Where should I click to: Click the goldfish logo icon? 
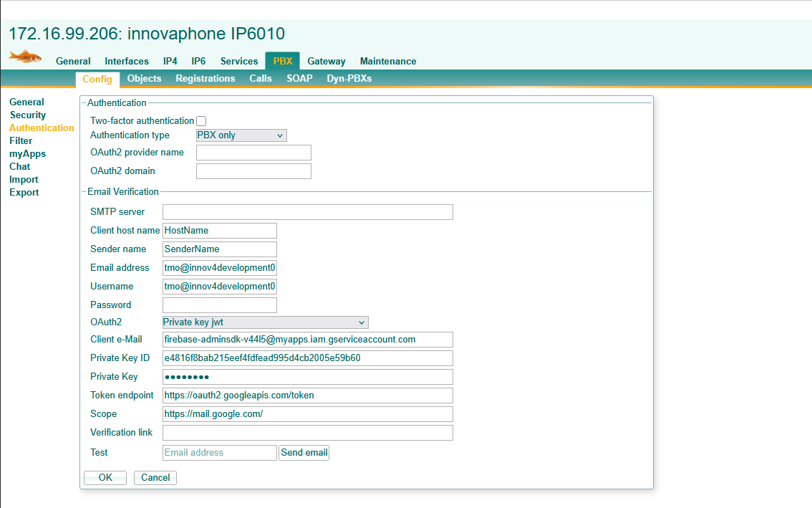(x=25, y=57)
